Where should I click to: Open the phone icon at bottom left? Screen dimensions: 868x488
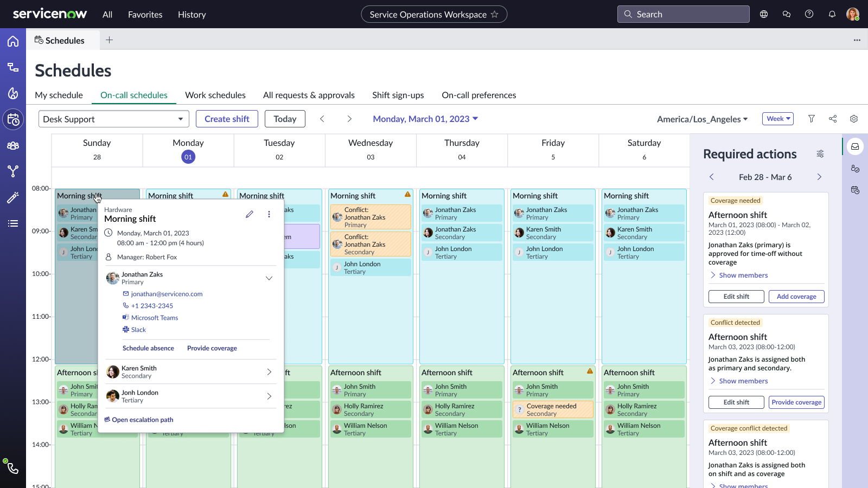[x=13, y=468]
